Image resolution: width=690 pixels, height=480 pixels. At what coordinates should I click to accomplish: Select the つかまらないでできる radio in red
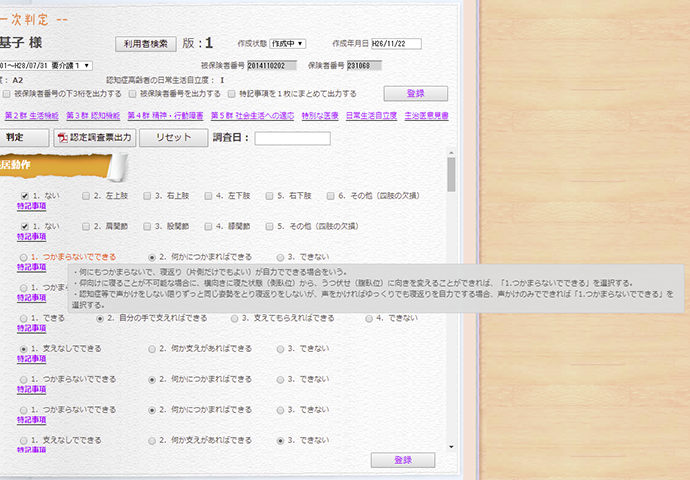click(x=23, y=257)
